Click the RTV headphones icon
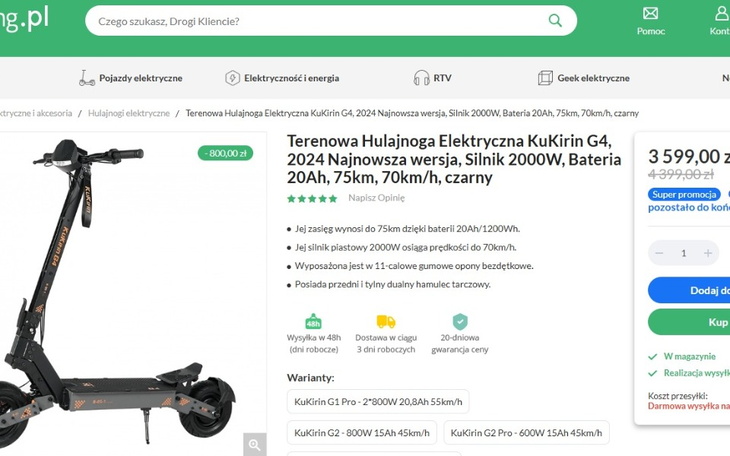The image size is (730, 456). pyautogui.click(x=421, y=78)
